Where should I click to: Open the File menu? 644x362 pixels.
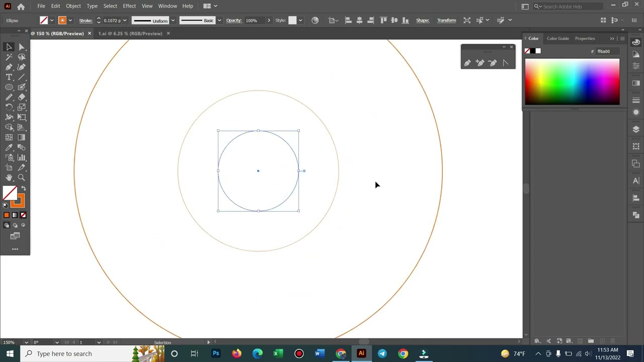tap(41, 6)
